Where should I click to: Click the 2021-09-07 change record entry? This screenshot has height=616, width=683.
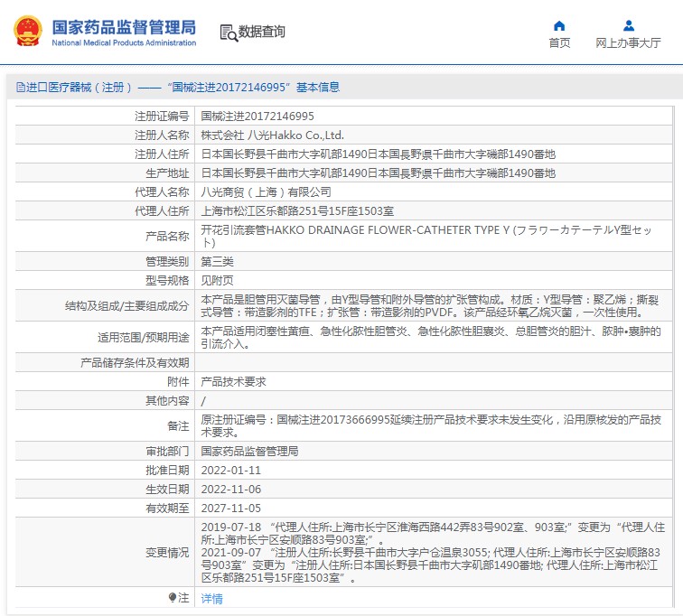tap(431, 565)
